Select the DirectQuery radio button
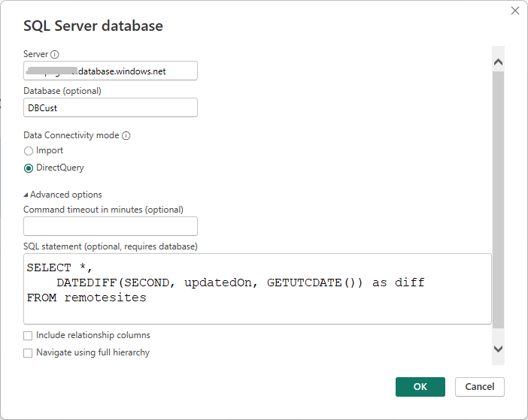Viewport: 528px width, 420px height. 29,168
